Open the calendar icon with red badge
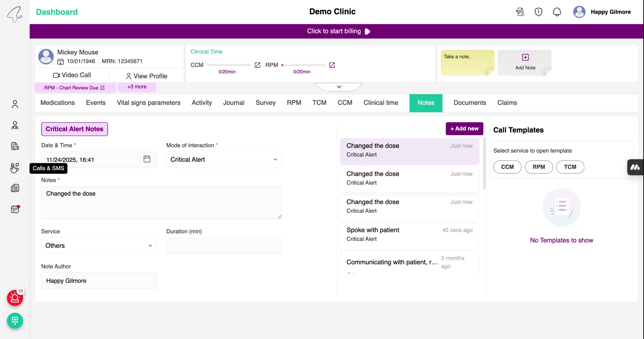This screenshot has height=339, width=644. [15, 209]
